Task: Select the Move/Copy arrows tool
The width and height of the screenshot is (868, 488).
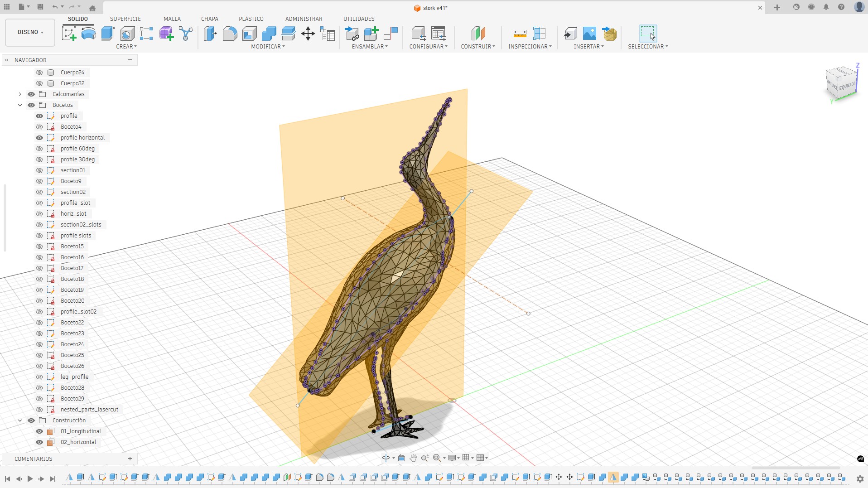Action: point(308,34)
